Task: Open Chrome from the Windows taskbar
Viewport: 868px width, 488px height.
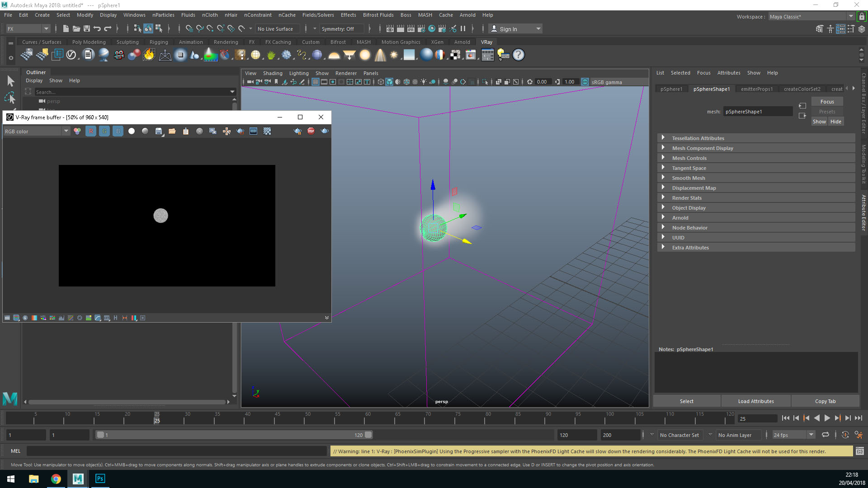Action: pos(56,479)
